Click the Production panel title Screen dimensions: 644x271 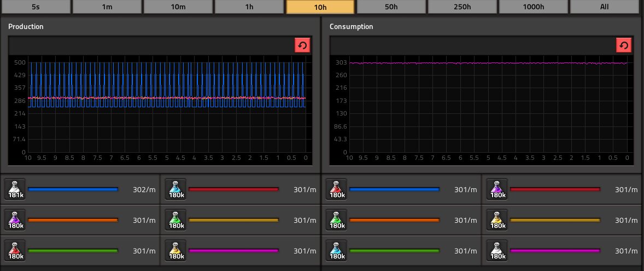(x=26, y=26)
